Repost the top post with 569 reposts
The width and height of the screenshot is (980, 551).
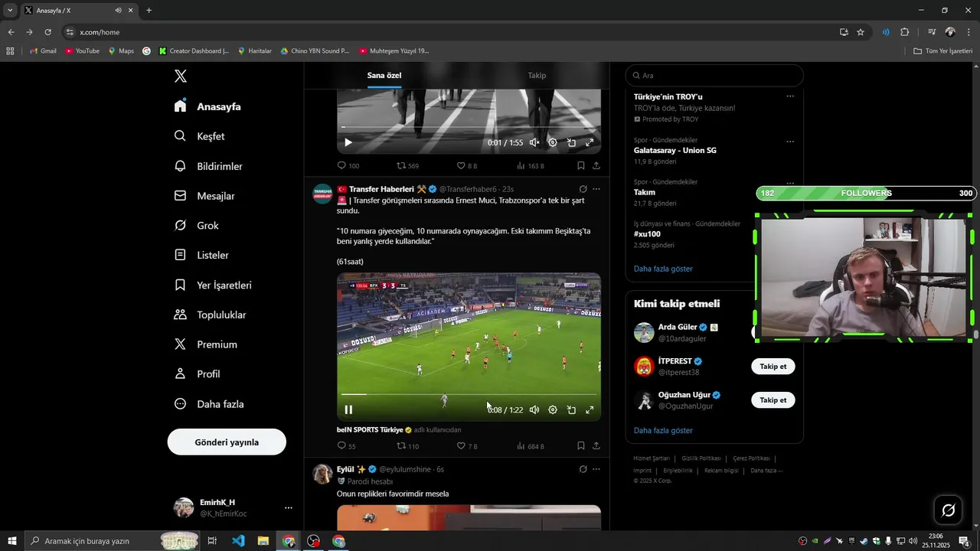(407, 165)
